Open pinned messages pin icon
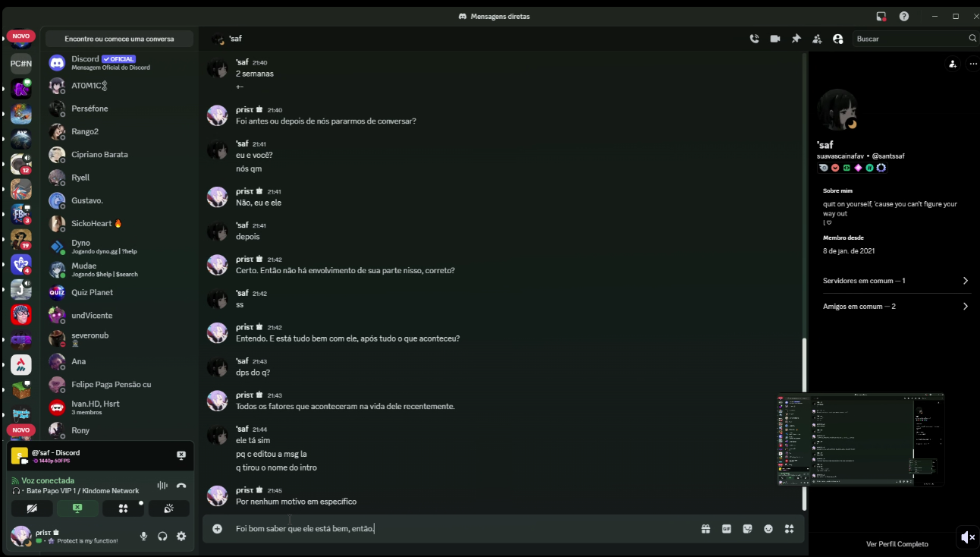Image resolution: width=980 pixels, height=557 pixels. [x=796, y=39]
